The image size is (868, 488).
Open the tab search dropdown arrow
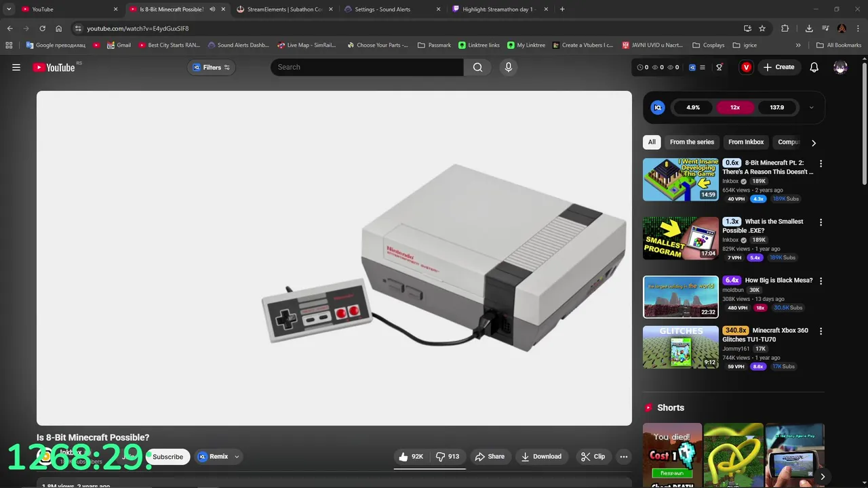click(9, 9)
